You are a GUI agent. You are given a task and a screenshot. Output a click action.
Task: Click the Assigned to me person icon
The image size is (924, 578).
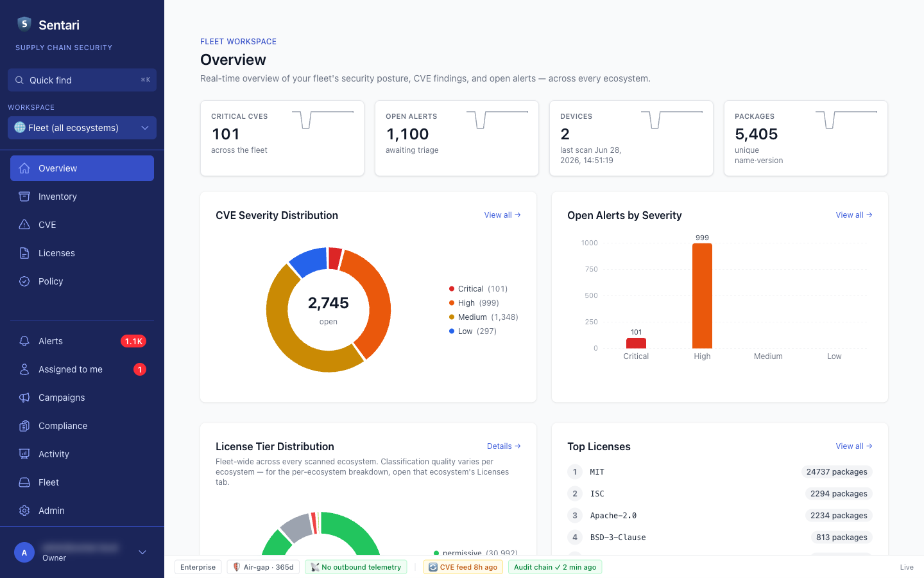click(x=24, y=369)
